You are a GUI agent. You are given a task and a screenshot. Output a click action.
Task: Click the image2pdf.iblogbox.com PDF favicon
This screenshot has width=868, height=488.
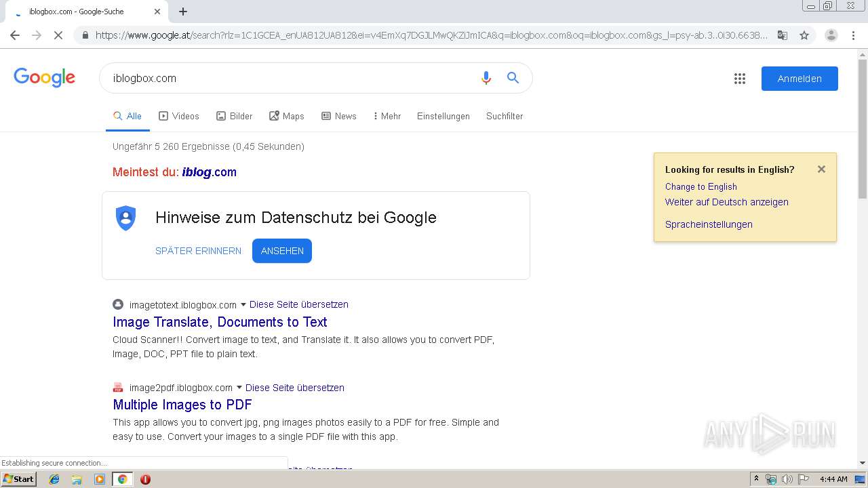pos(118,388)
